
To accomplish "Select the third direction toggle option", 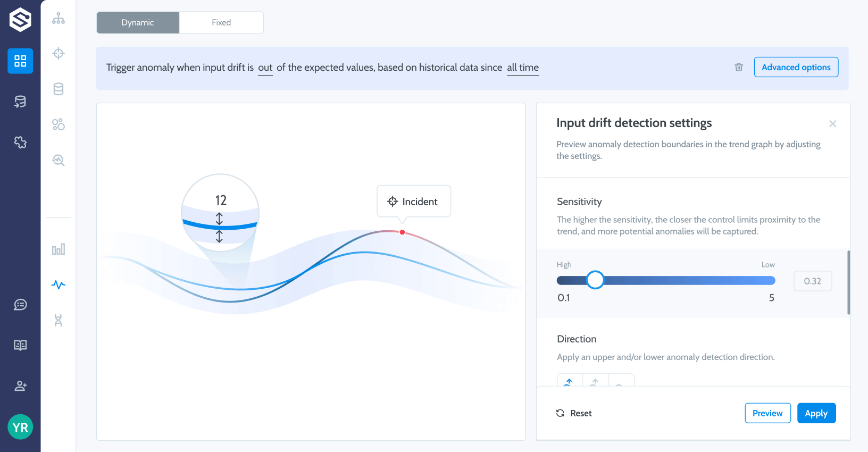I will pos(620,381).
